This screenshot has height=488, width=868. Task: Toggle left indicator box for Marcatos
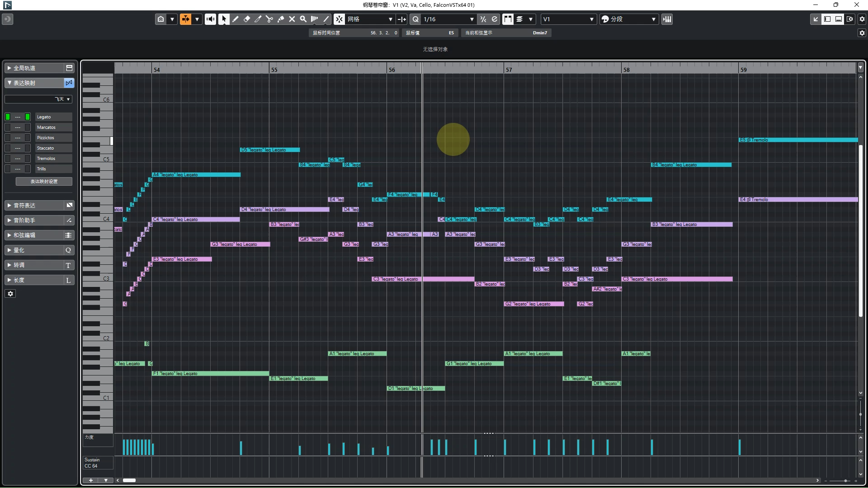tap(8, 127)
